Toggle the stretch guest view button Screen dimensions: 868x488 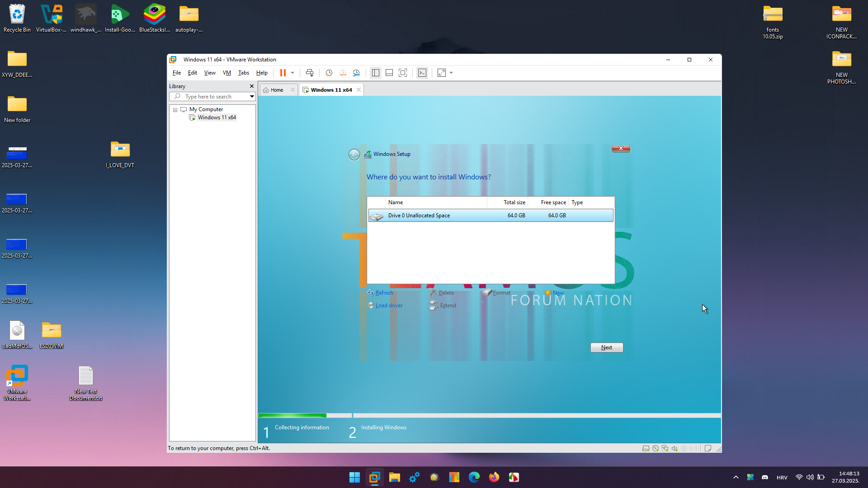coord(442,73)
